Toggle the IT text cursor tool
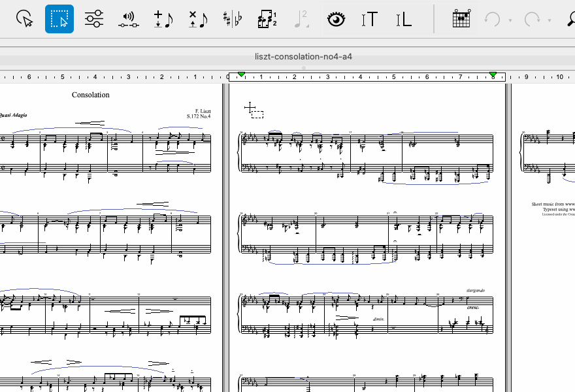This screenshot has height=392, width=575. tap(370, 19)
